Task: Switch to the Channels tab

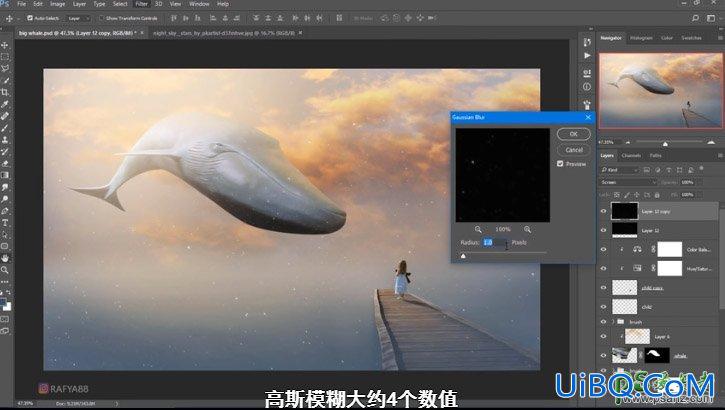Action: pos(631,155)
